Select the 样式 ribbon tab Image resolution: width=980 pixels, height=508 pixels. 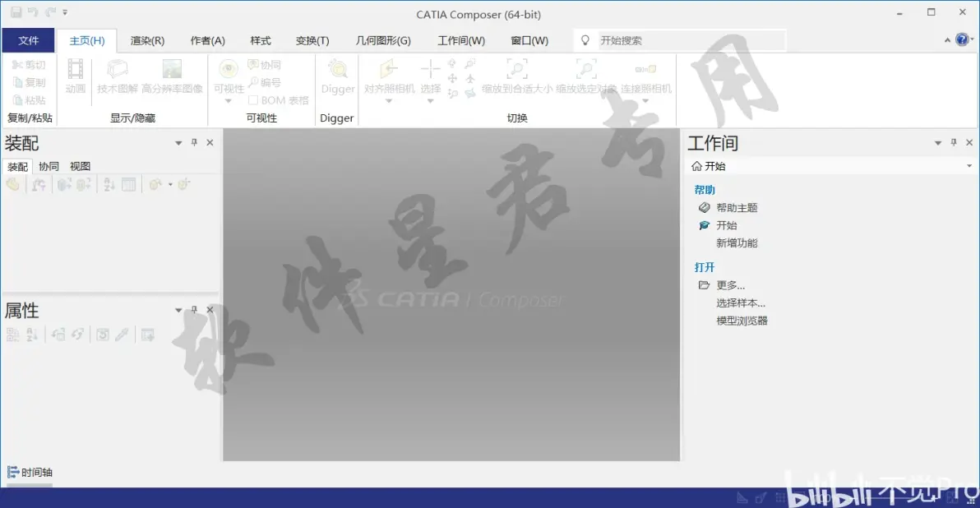point(261,40)
